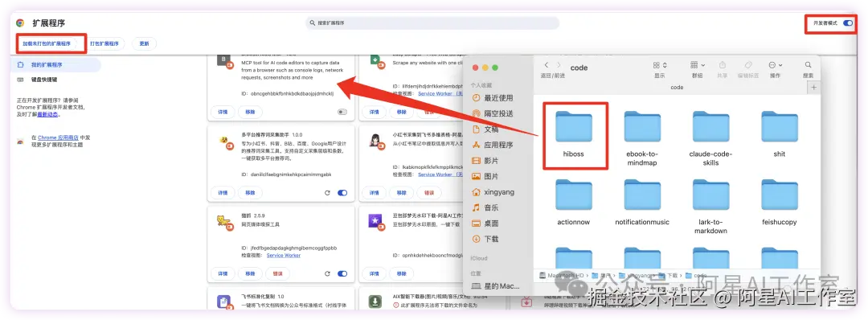Click the AIX智能下载器 green download icon
The image size is (868, 320).
[375, 302]
